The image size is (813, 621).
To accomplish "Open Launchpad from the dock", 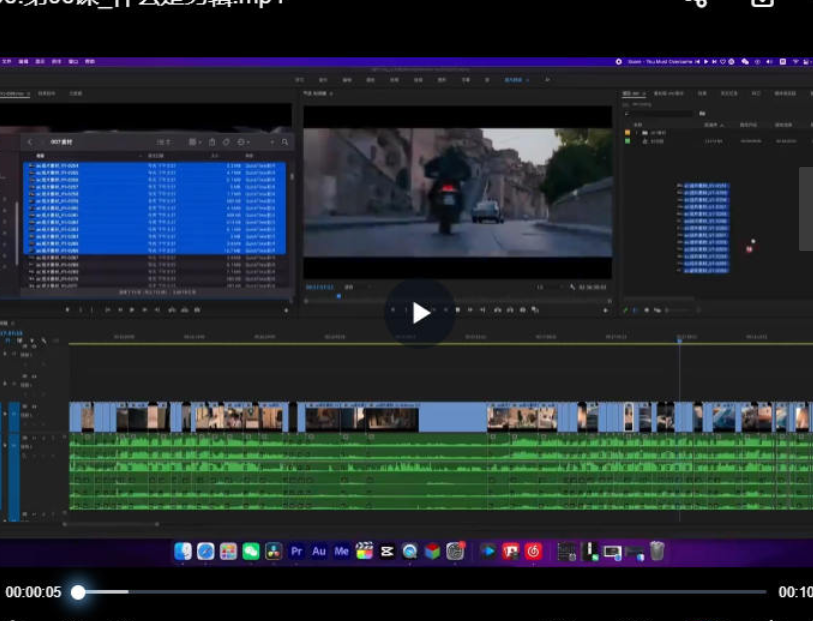I will [x=228, y=551].
